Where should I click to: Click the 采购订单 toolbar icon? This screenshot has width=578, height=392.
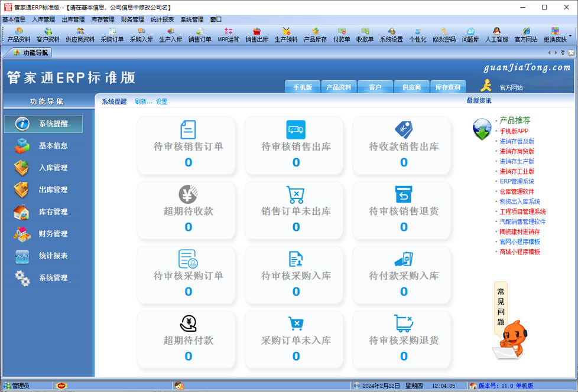112,35
